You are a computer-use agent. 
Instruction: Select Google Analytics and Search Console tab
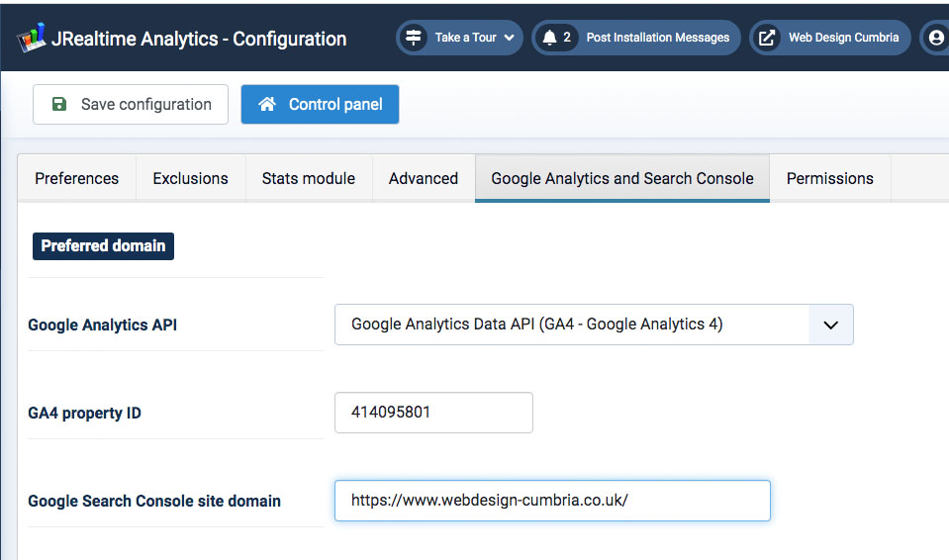[x=621, y=178]
